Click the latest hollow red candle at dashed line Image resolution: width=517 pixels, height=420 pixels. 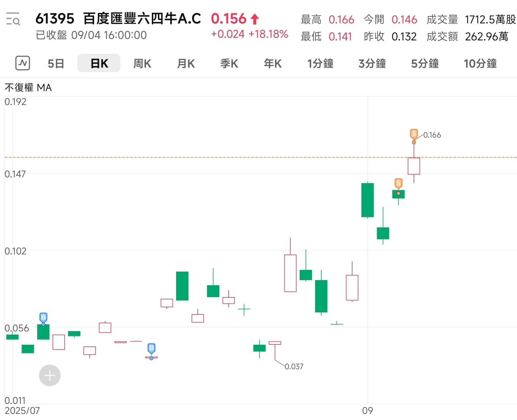(414, 166)
